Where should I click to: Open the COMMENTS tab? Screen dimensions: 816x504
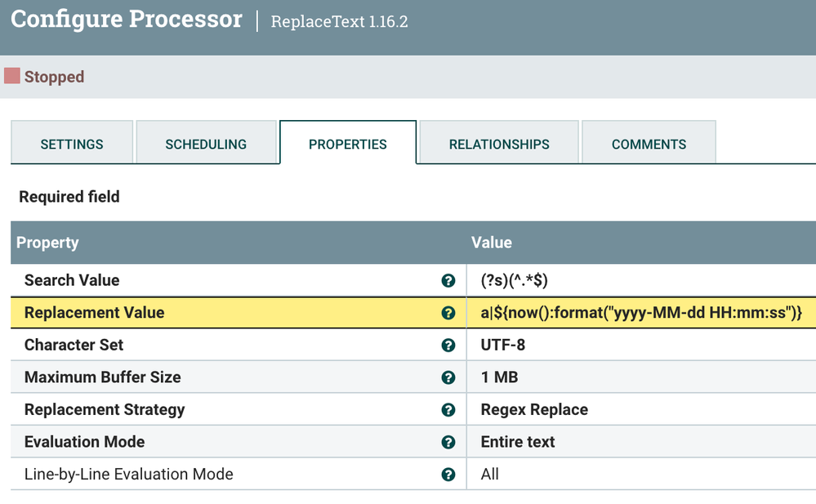[x=649, y=143]
